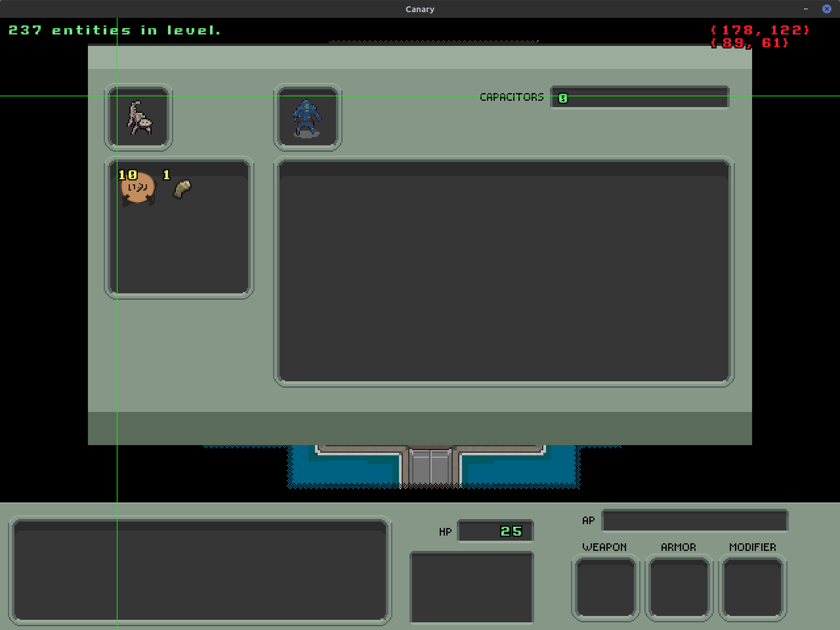840x630 pixels.
Task: Take the single hide item
Action: tap(181, 189)
